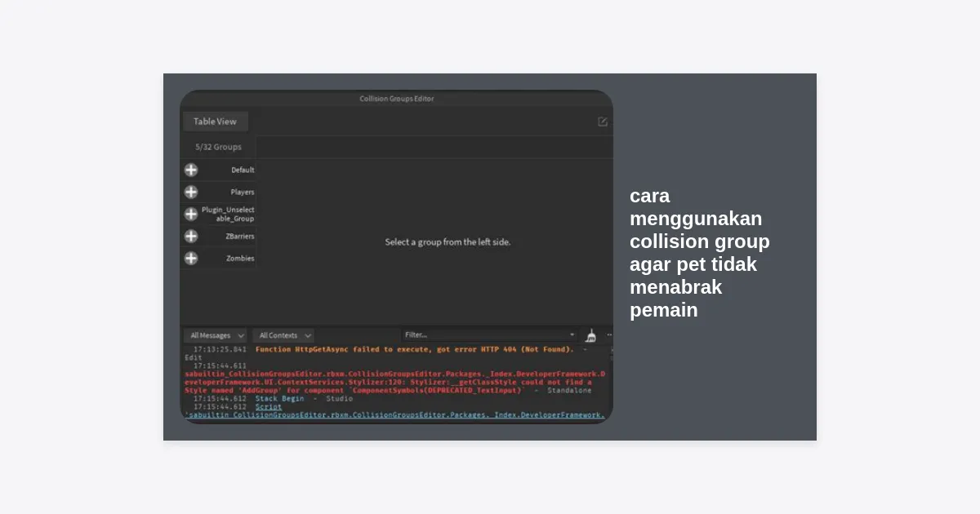Select the Zombies collision group

(x=240, y=258)
